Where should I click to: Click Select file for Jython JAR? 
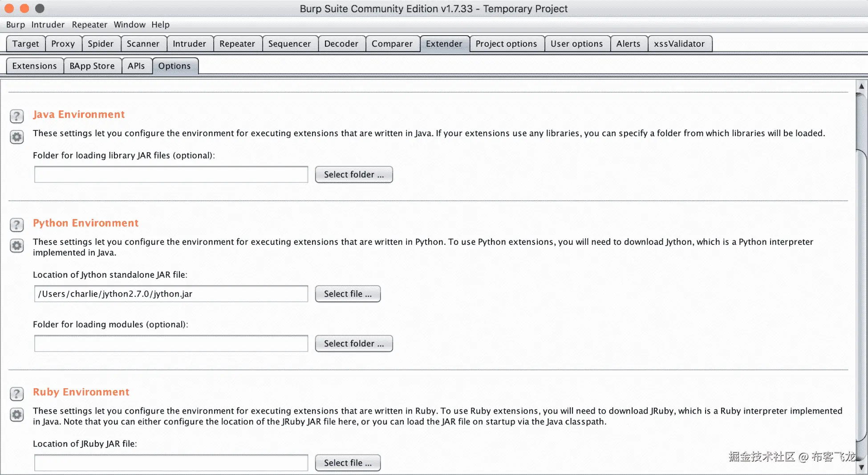coord(348,294)
